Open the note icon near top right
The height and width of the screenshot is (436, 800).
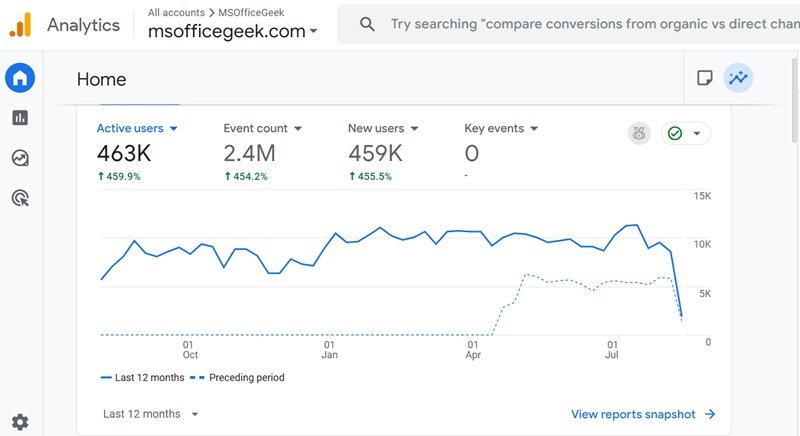pyautogui.click(x=704, y=78)
